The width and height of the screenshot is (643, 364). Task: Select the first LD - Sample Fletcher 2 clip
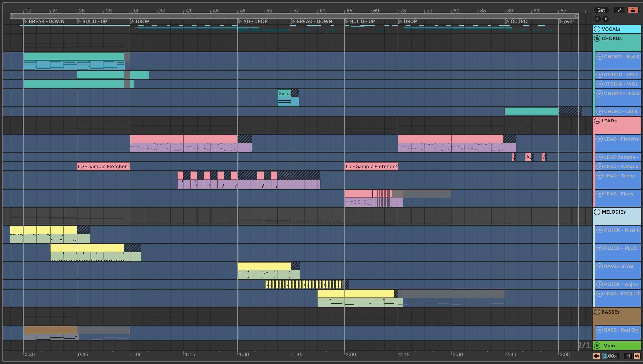pos(103,167)
